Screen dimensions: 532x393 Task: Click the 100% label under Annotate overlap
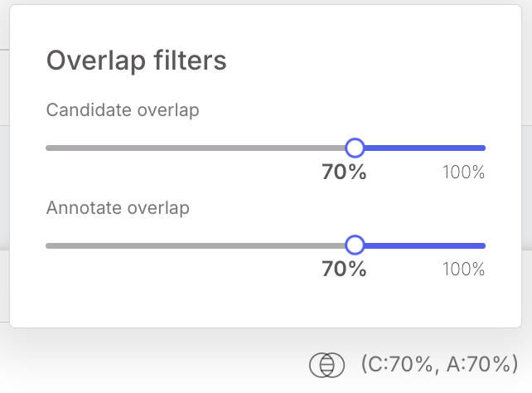463,269
